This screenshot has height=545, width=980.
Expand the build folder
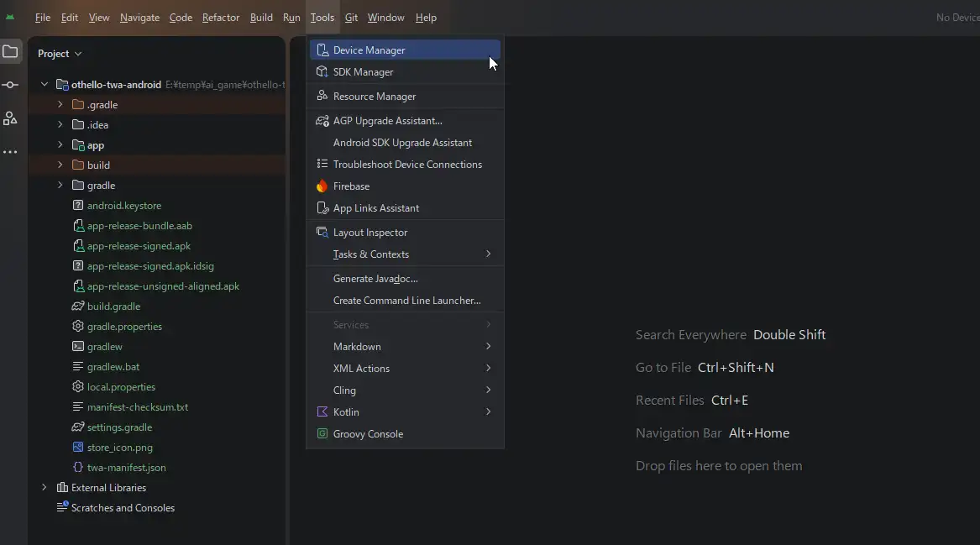point(60,165)
